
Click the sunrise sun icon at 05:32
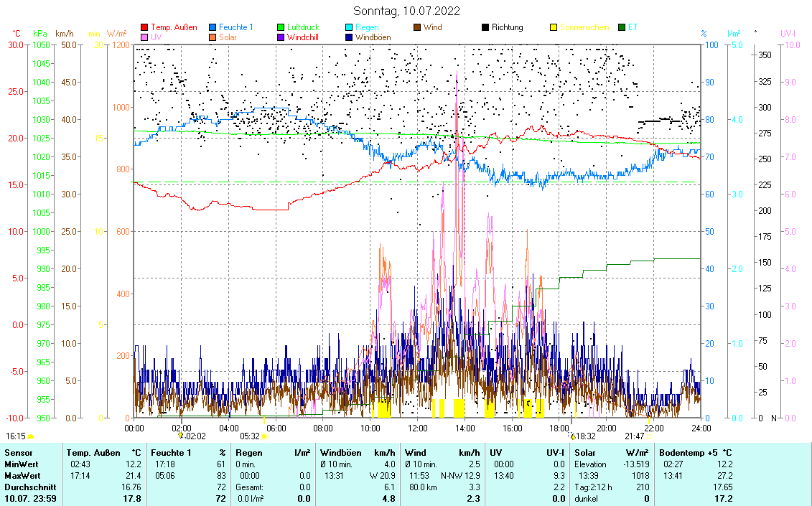tap(264, 436)
